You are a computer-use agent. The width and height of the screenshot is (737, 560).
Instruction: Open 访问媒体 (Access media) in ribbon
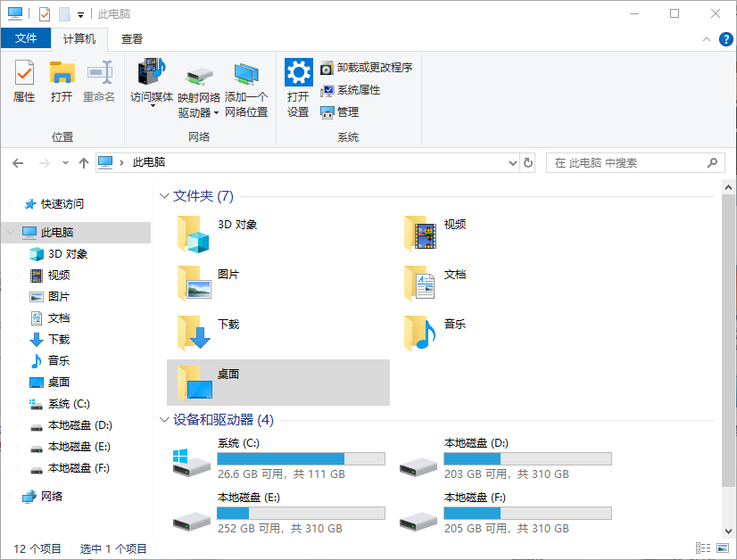(152, 81)
